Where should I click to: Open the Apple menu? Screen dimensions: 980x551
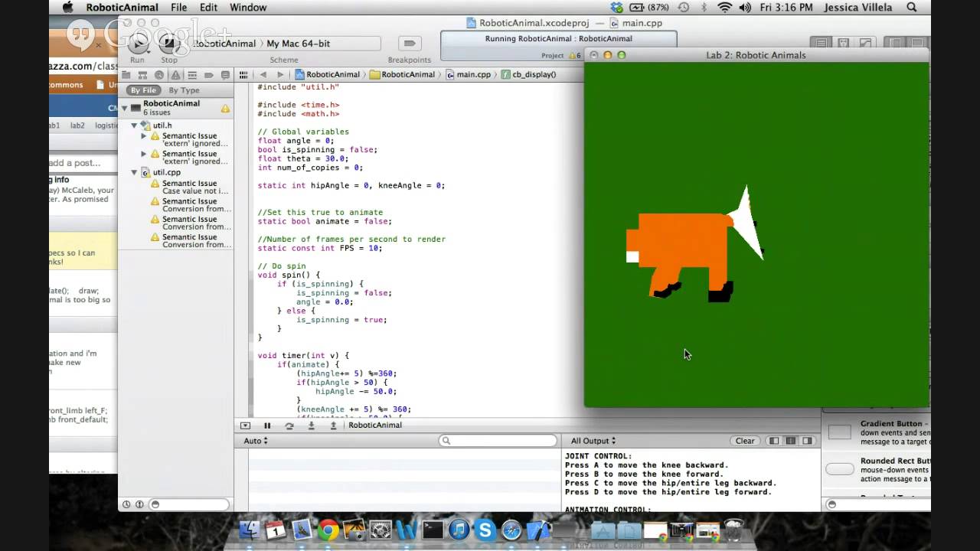[x=67, y=8]
